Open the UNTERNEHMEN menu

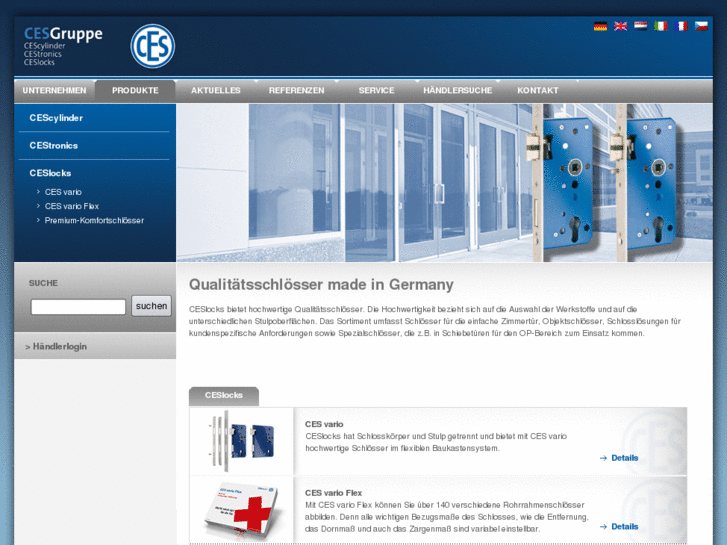[x=55, y=91]
